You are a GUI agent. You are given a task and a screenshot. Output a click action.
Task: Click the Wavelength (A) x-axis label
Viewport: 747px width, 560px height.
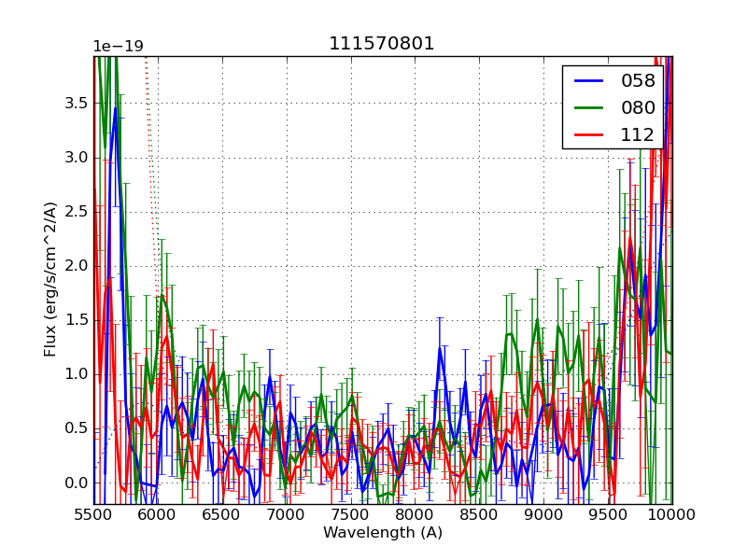[383, 533]
